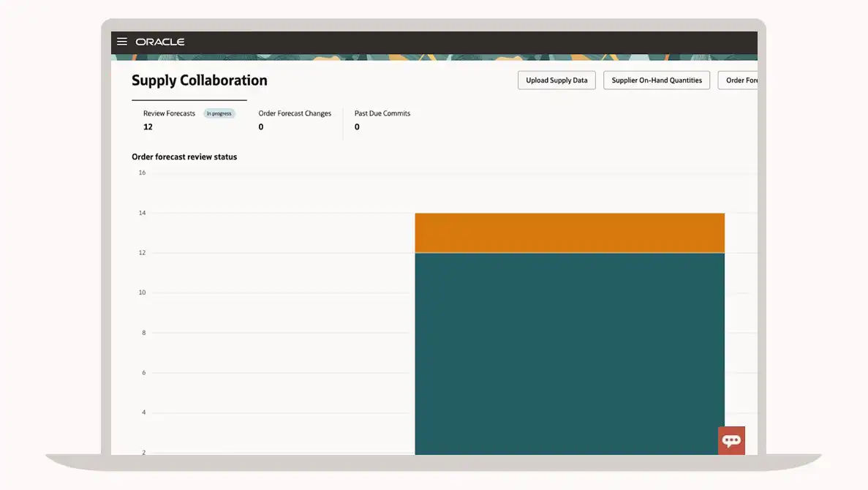Click the decorative leaf banner image
Viewport: 868px width, 490px height.
tap(439, 57)
